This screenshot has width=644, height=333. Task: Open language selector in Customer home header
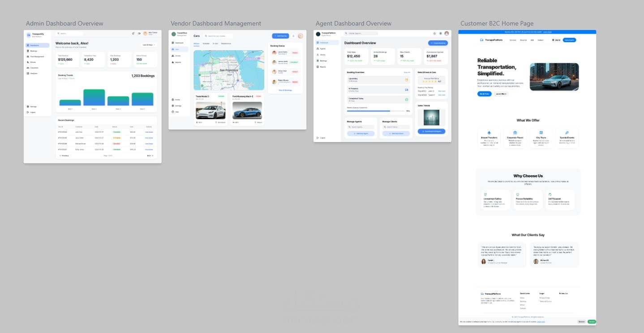(556, 40)
